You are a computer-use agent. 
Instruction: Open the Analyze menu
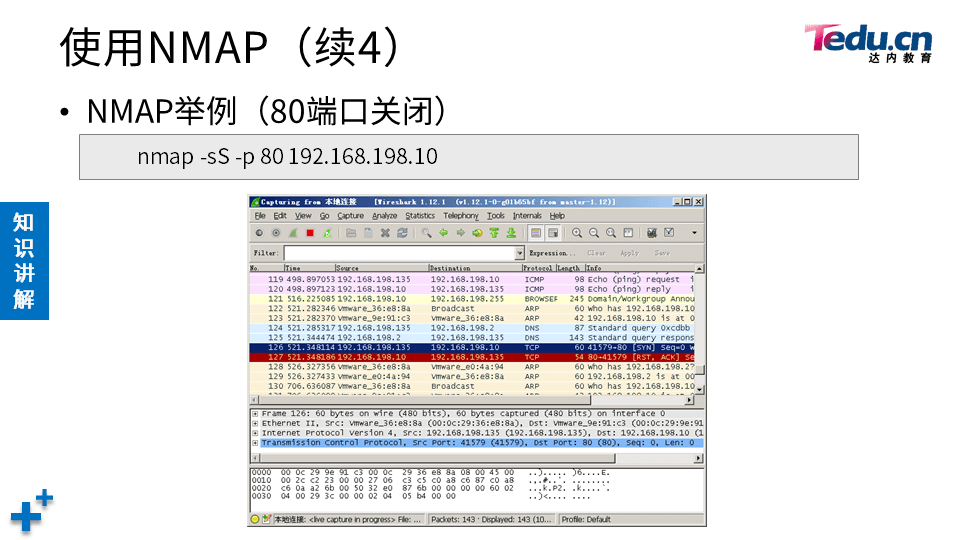[x=384, y=216]
